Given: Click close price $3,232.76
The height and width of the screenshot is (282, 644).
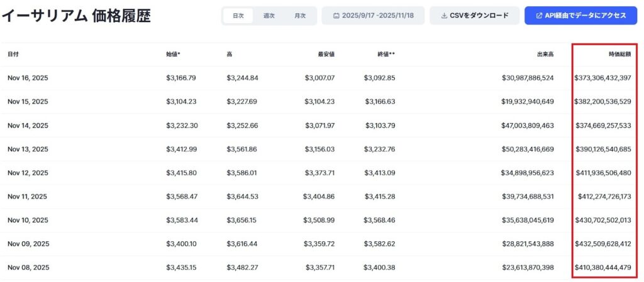Looking at the screenshot, I should point(379,149).
